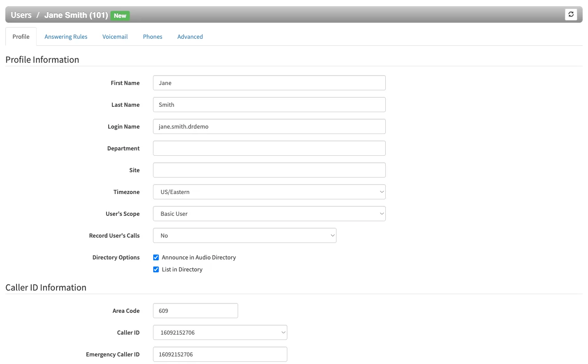Viewport: 588px width, 364px height.
Task: Open the User's Scope dropdown
Action: (x=269, y=214)
